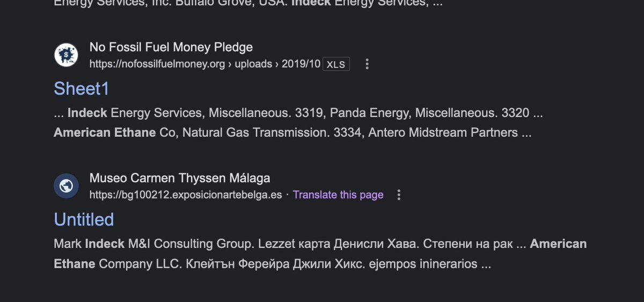Click the No Fossil Fuel Money Pledge favicon
This screenshot has width=644, height=302.
67,55
